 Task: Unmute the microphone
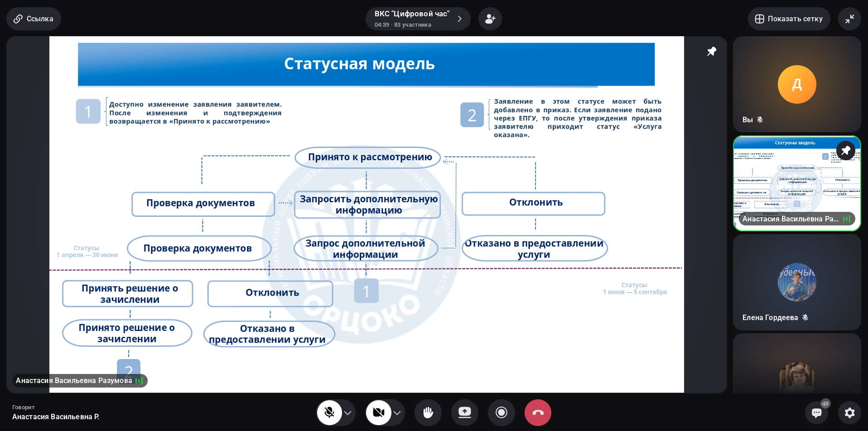[x=329, y=412]
